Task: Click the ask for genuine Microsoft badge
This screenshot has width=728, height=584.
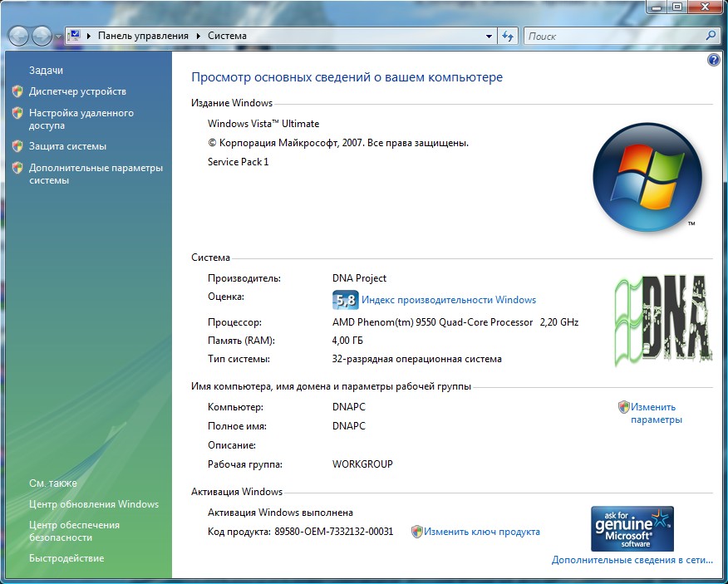Action: pos(632,528)
